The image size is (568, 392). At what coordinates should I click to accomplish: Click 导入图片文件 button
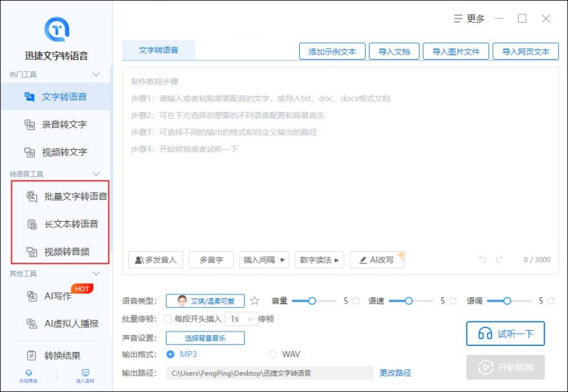coord(456,51)
